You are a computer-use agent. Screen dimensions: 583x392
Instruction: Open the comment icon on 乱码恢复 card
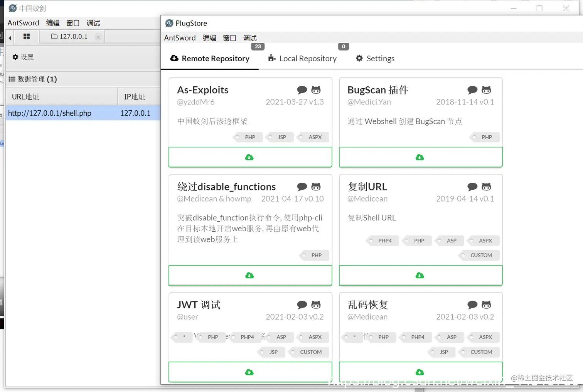[x=472, y=305]
